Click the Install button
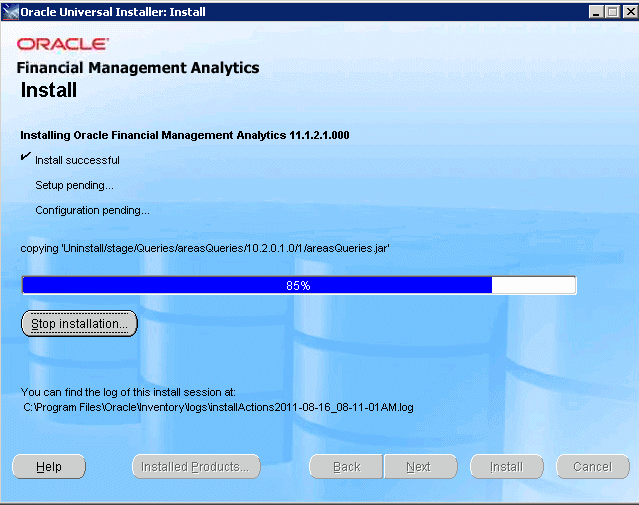Viewport: 639px width, 505px height. click(x=507, y=466)
